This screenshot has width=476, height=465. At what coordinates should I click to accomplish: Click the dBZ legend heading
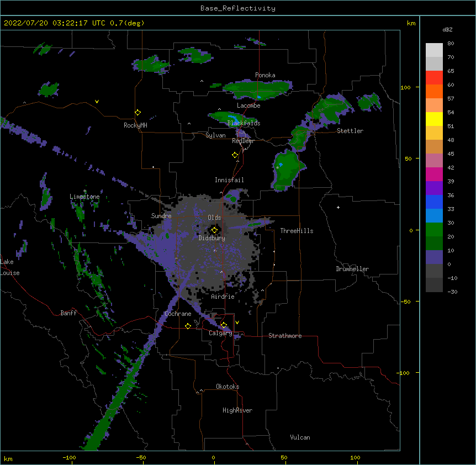(x=447, y=30)
